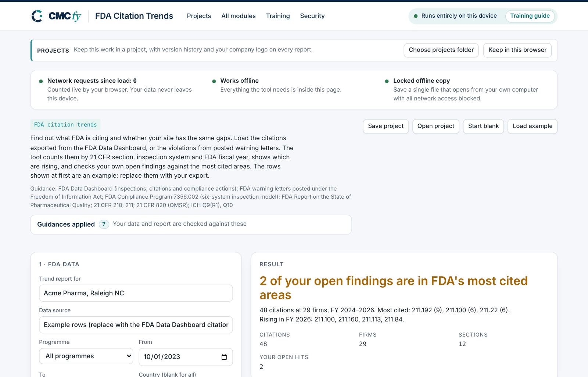588x377 pixels.
Task: Open the Security nav item
Action: 312,16
